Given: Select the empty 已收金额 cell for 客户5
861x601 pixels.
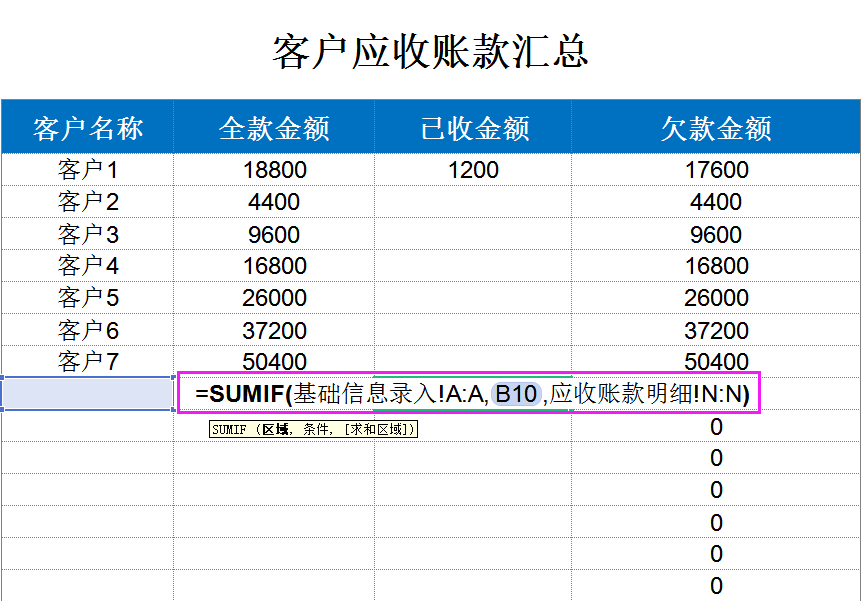Looking at the screenshot, I should tap(473, 297).
